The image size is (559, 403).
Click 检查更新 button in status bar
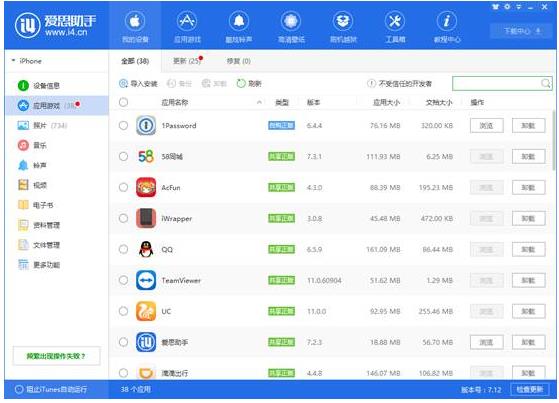click(530, 389)
